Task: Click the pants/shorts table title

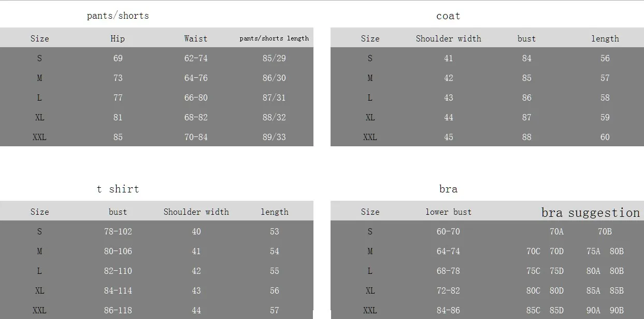Action: pos(118,16)
